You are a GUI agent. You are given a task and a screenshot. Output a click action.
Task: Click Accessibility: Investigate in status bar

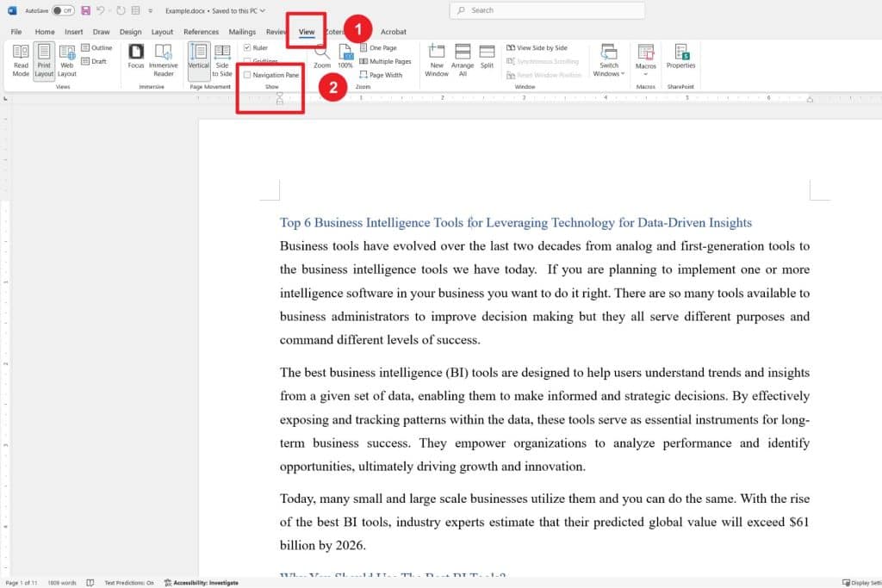click(202, 583)
